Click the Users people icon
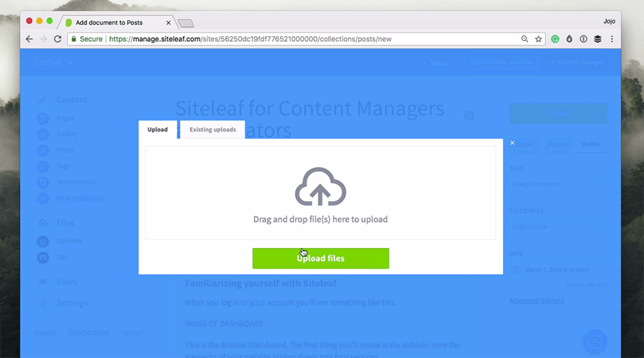 click(43, 281)
